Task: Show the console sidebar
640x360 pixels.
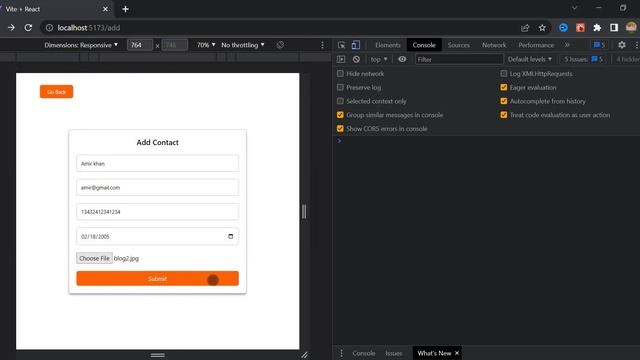Action: pos(341,59)
